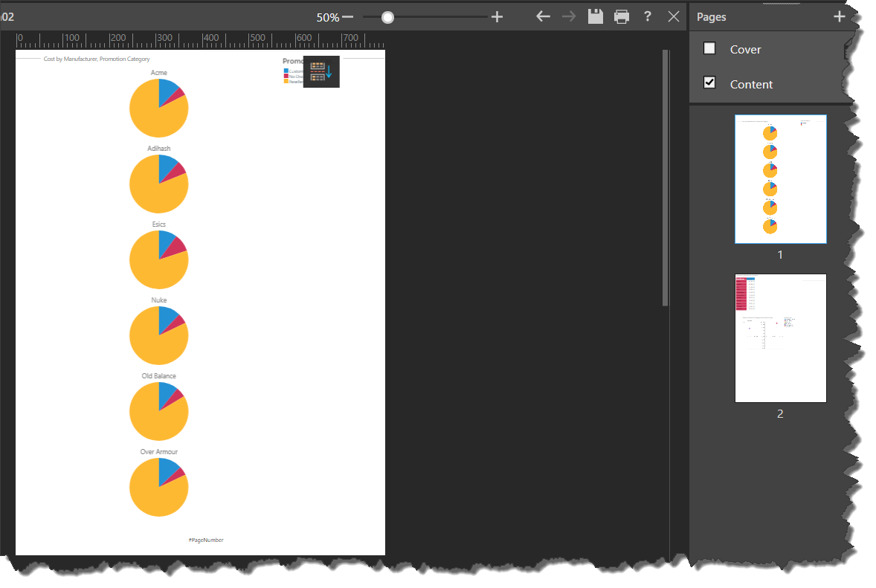
Task: Enable the Cover checkbox
Action: point(709,48)
